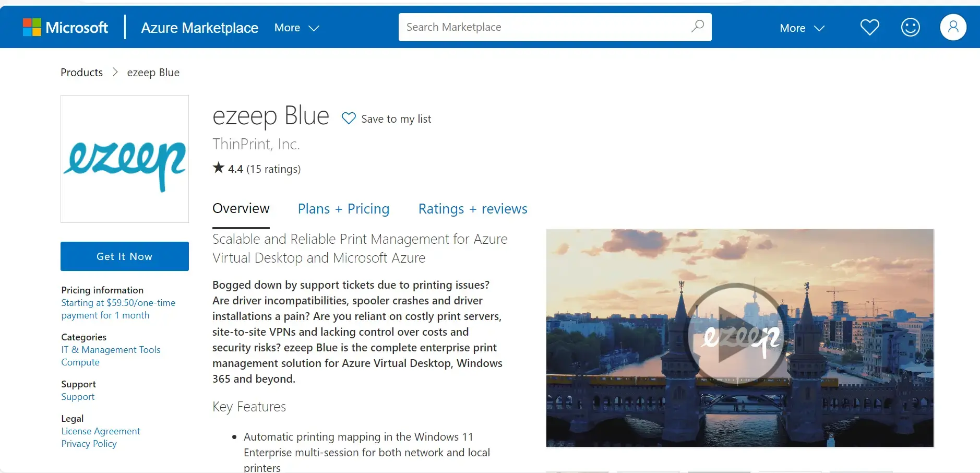Save ezeep Blue to my list
The width and height of the screenshot is (980, 473).
click(396, 119)
